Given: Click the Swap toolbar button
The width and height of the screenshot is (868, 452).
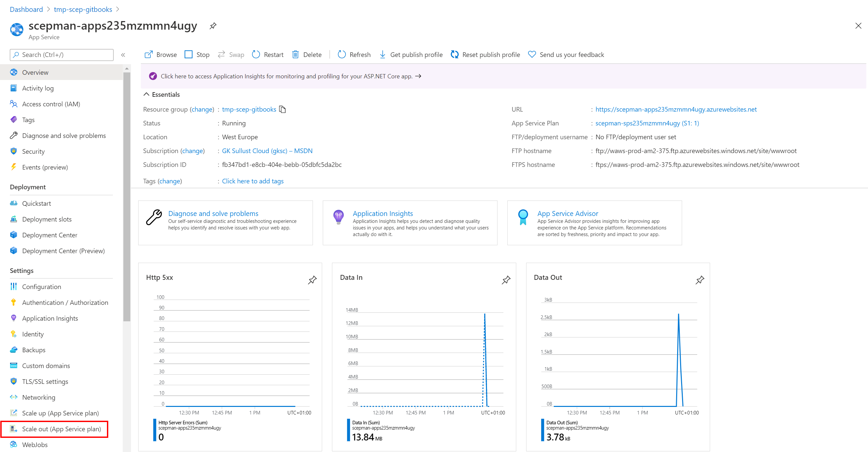Looking at the screenshot, I should click(x=231, y=55).
